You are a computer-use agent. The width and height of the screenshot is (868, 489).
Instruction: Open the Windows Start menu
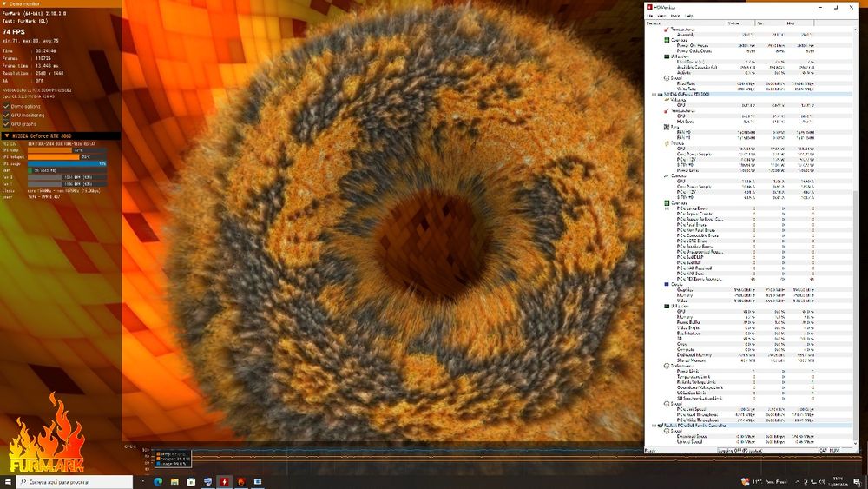coord(8,482)
